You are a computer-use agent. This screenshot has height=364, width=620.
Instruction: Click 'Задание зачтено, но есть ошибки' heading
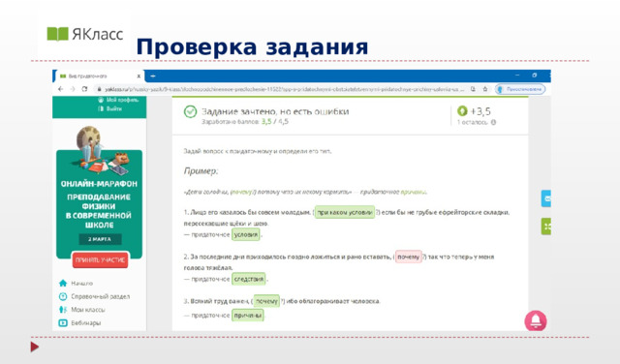coord(275,111)
